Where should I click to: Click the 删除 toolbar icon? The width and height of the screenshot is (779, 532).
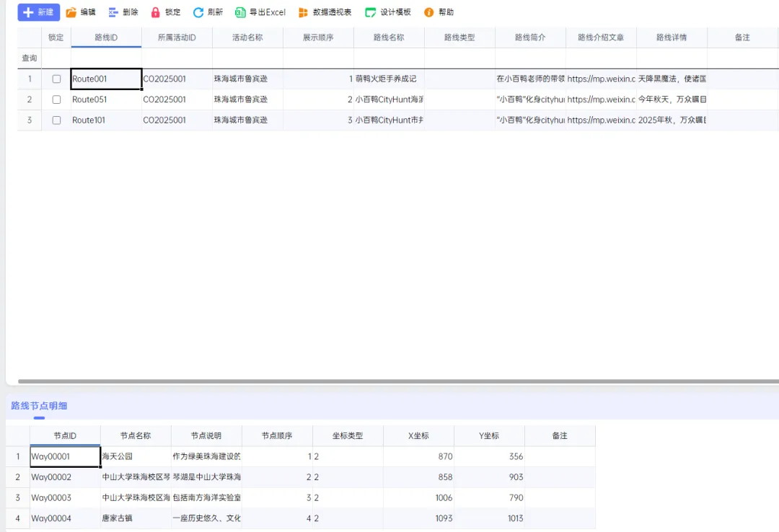point(113,12)
